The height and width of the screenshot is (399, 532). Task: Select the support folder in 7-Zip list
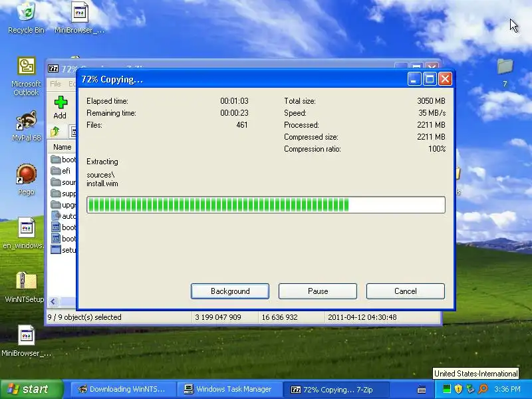(x=63, y=194)
